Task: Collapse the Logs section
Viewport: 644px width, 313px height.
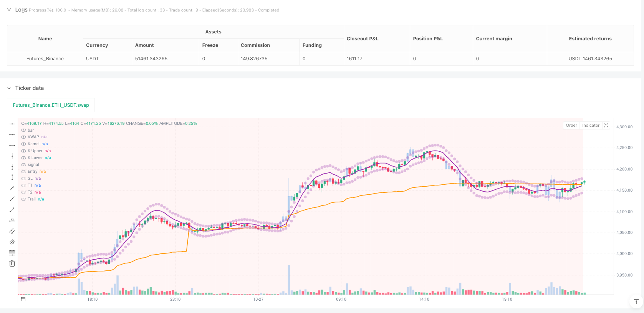Action: [9, 10]
